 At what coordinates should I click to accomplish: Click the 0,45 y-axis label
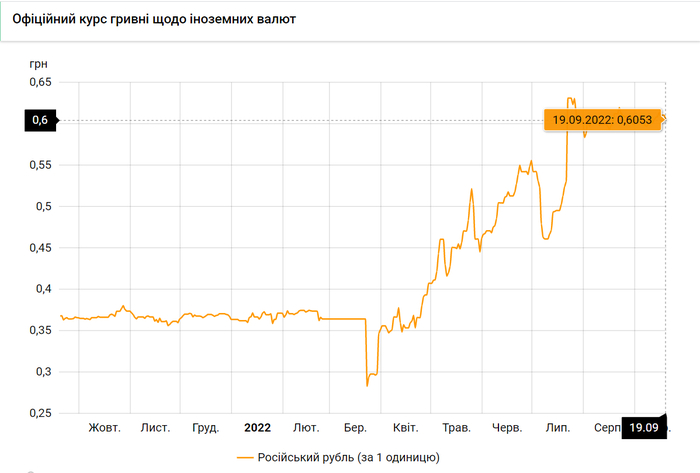[39, 247]
